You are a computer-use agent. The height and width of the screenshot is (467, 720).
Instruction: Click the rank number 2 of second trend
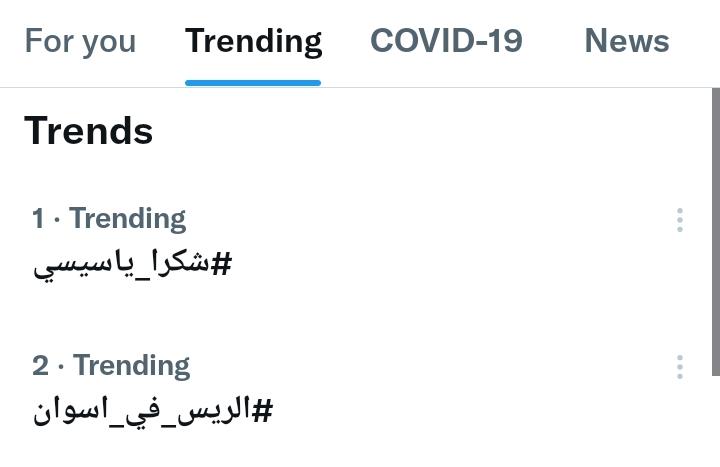pos(40,365)
